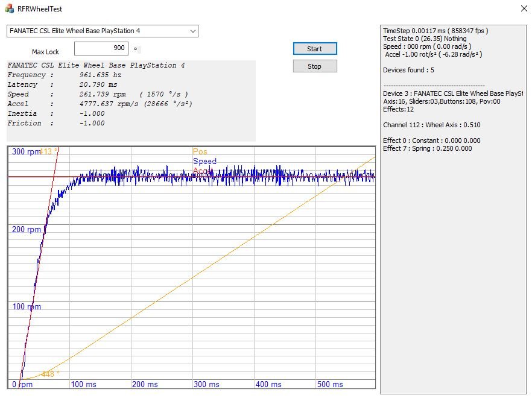Click the 500 ms time axis marker
532x401 pixels.
(x=330, y=384)
